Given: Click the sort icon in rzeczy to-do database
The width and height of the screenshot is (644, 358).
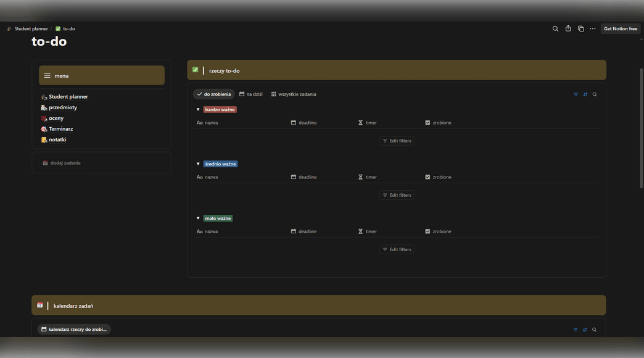Looking at the screenshot, I should [585, 94].
